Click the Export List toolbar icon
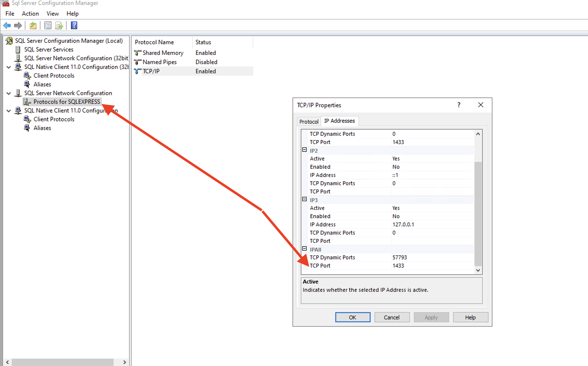The width and height of the screenshot is (588, 366). 59,25
